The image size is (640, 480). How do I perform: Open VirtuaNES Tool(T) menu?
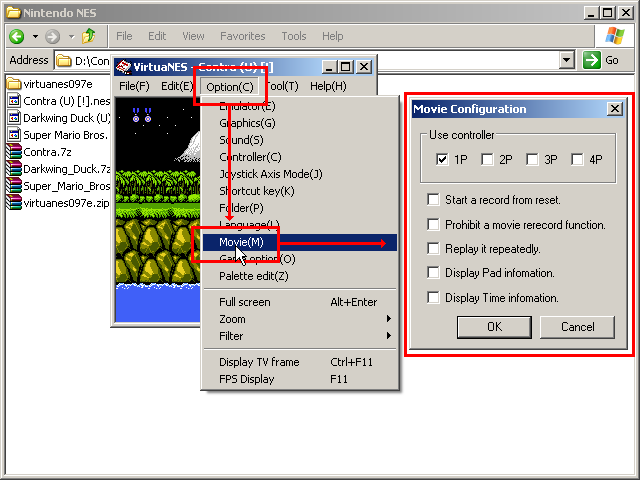282,86
